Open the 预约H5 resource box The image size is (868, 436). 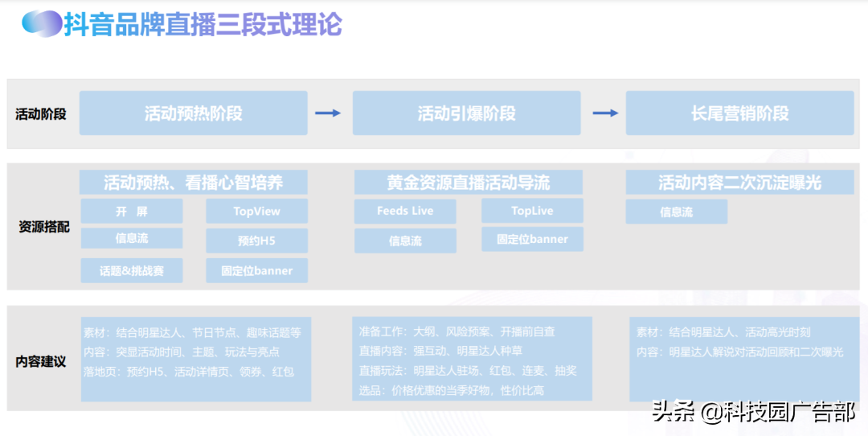[x=256, y=241]
